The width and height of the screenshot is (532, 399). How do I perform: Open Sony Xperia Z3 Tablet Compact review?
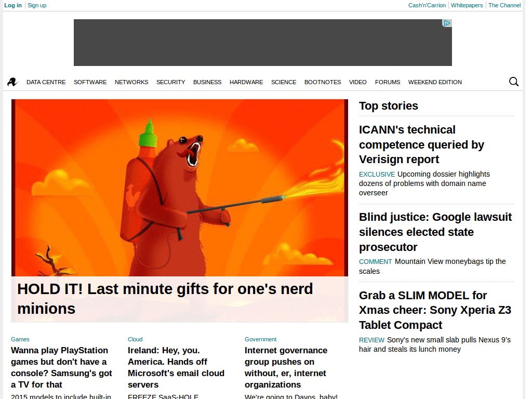point(435,310)
